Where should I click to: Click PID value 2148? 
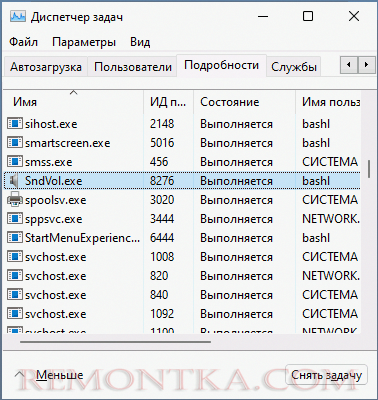click(x=162, y=124)
